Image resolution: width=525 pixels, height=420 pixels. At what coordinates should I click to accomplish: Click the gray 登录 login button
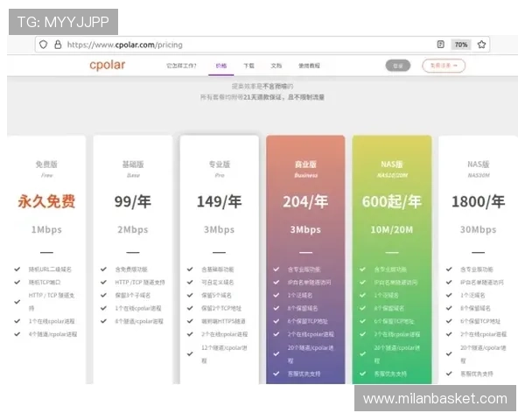pyautogui.click(x=398, y=66)
